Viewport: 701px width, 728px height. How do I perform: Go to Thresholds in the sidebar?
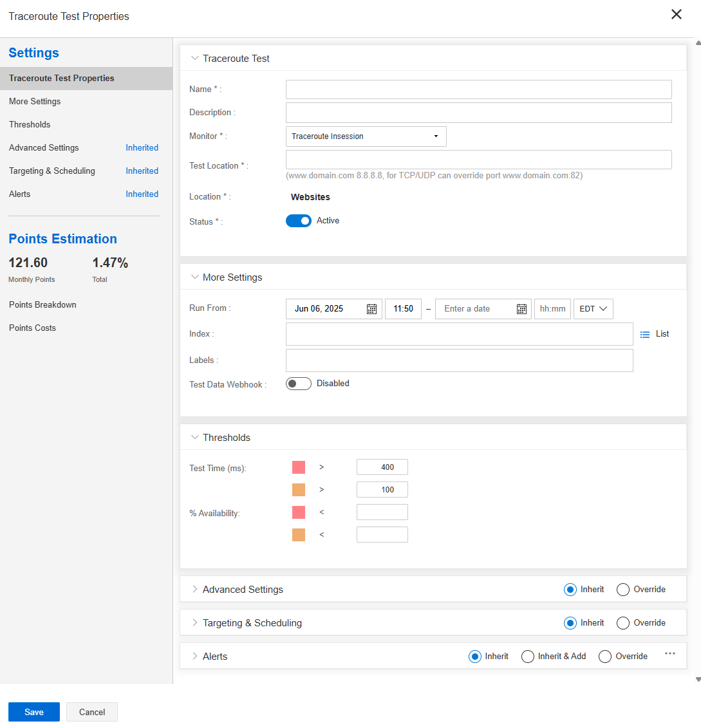(x=30, y=125)
